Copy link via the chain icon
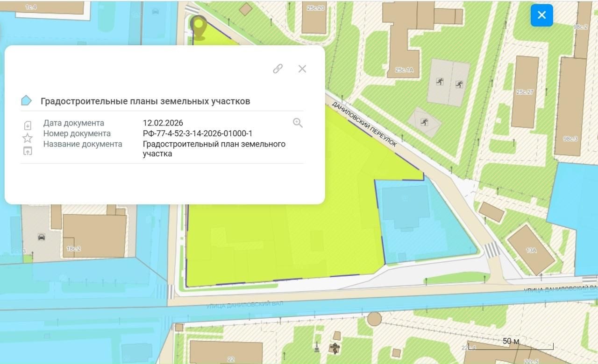The height and width of the screenshot is (364, 598). click(278, 69)
